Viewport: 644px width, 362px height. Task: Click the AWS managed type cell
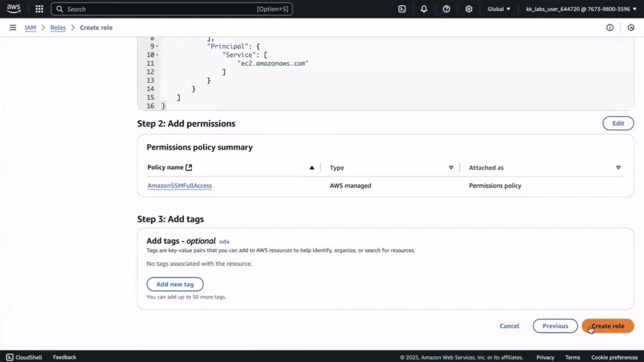[x=350, y=186]
